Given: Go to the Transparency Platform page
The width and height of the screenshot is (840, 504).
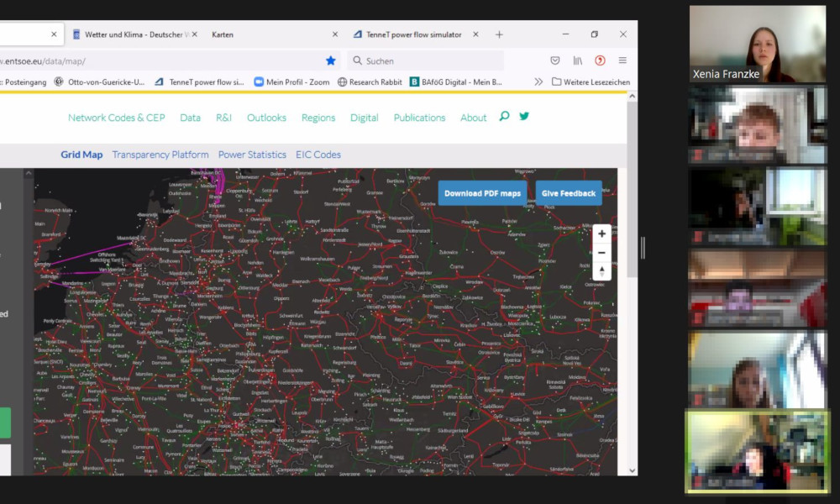Looking at the screenshot, I should pos(160,155).
